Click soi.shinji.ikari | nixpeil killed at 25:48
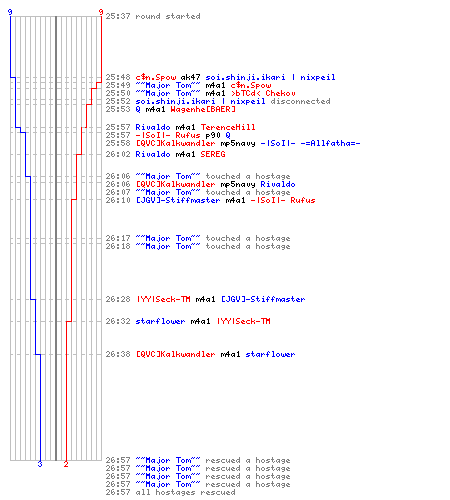 pyautogui.click(x=270, y=77)
